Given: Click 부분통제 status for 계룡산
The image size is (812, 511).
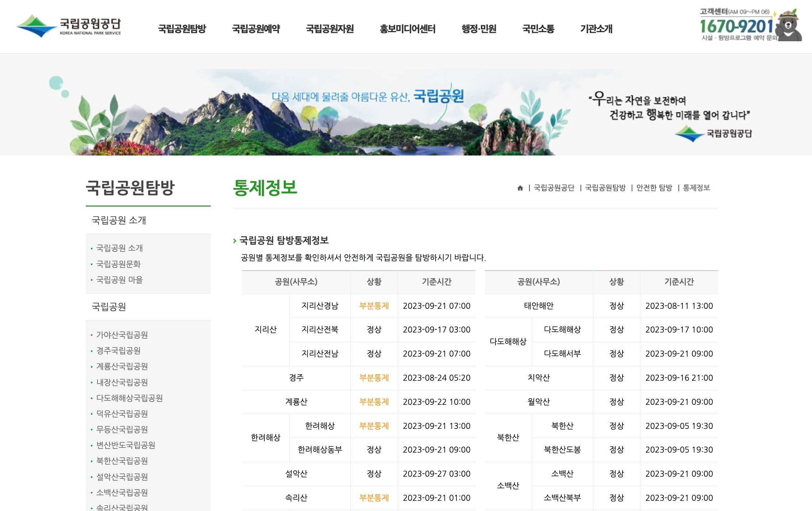Looking at the screenshot, I should [374, 402].
